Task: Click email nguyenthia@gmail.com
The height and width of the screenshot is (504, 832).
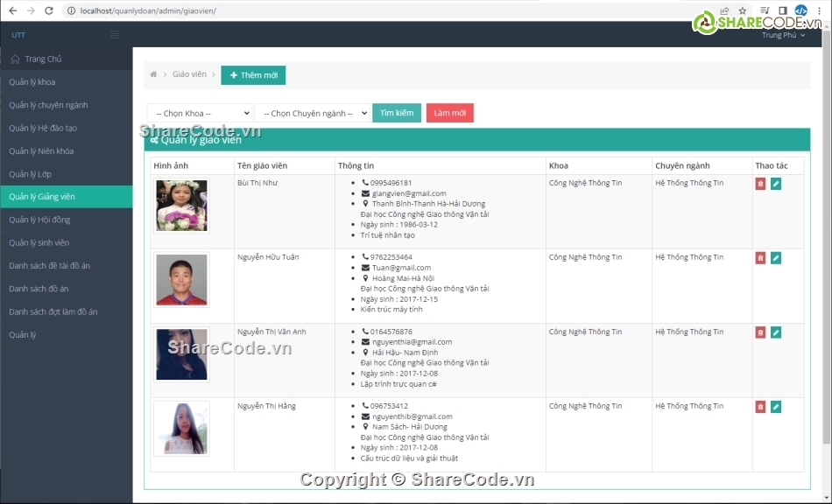Action: [412, 342]
